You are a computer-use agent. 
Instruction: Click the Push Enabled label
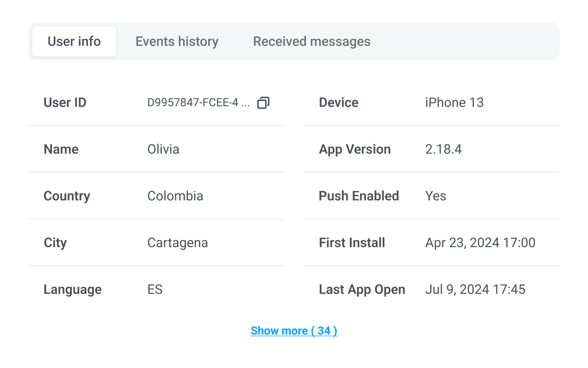coord(359,196)
